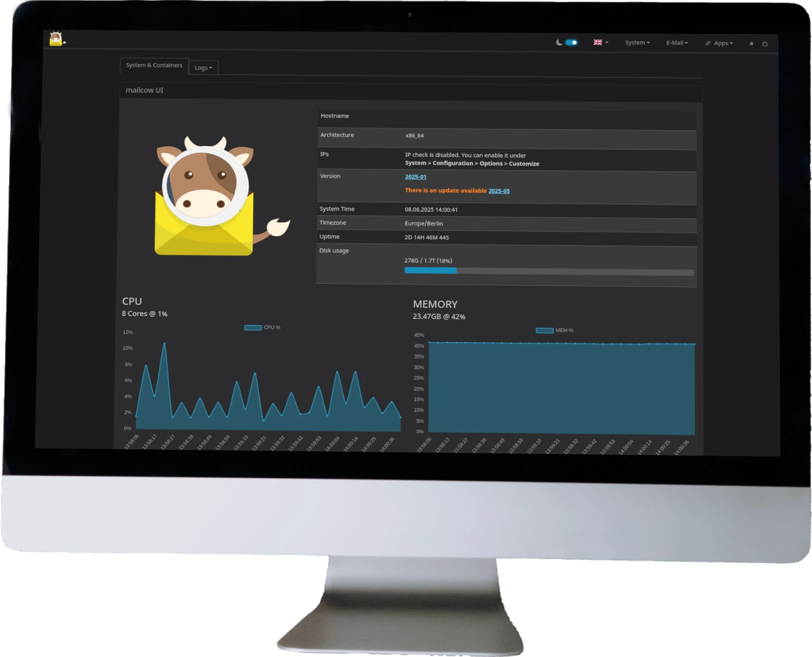Open the E-Mail menu
This screenshot has height=657, width=812.
pyautogui.click(x=677, y=43)
